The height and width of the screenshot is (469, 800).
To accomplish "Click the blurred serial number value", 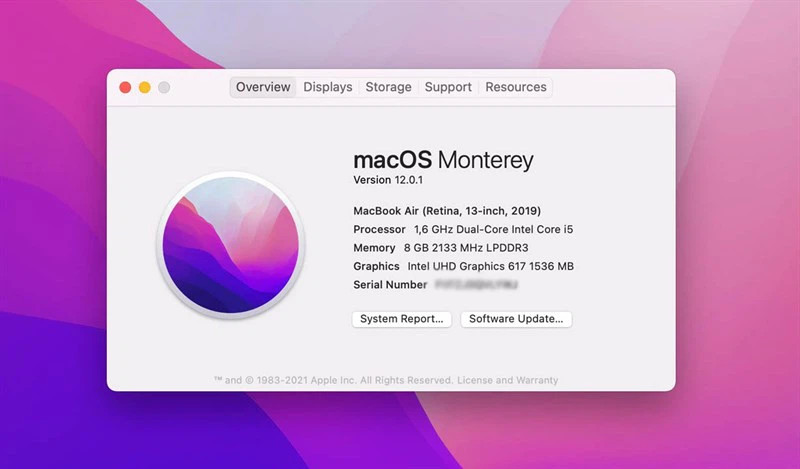I will [x=477, y=285].
